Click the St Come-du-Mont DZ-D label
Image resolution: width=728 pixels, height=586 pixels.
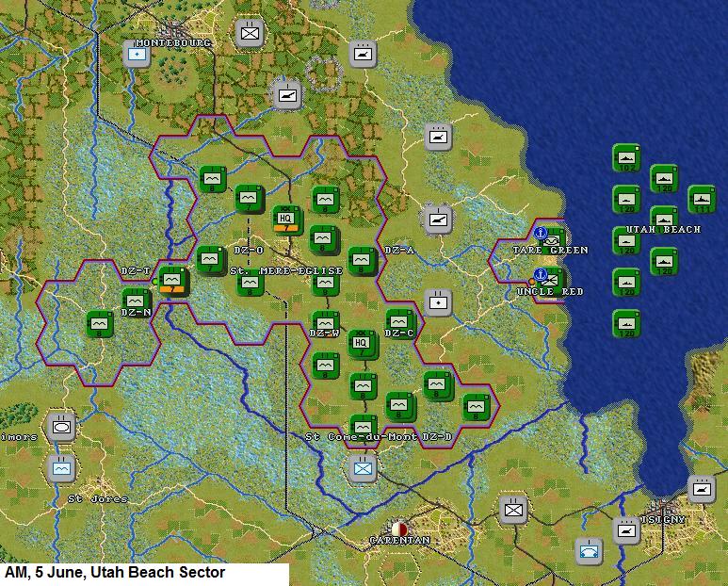[x=379, y=437]
